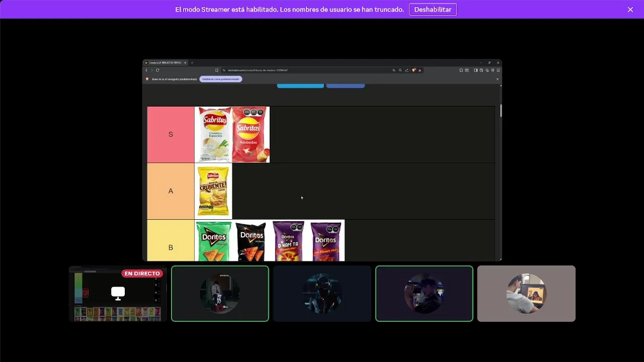Open the EN DIRECTO stream tile
The image size is (644, 362).
118,294
